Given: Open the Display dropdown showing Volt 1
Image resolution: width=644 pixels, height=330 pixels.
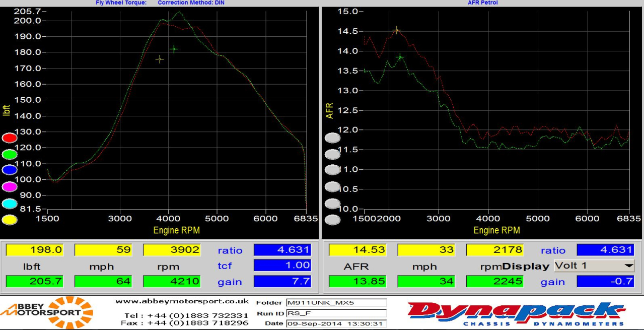Looking at the screenshot, I should tap(594, 266).
